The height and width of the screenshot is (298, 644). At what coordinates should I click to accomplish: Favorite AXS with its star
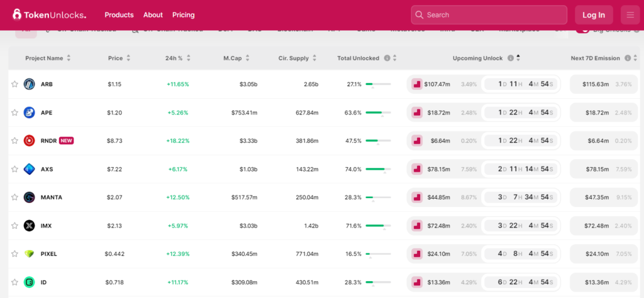click(15, 169)
